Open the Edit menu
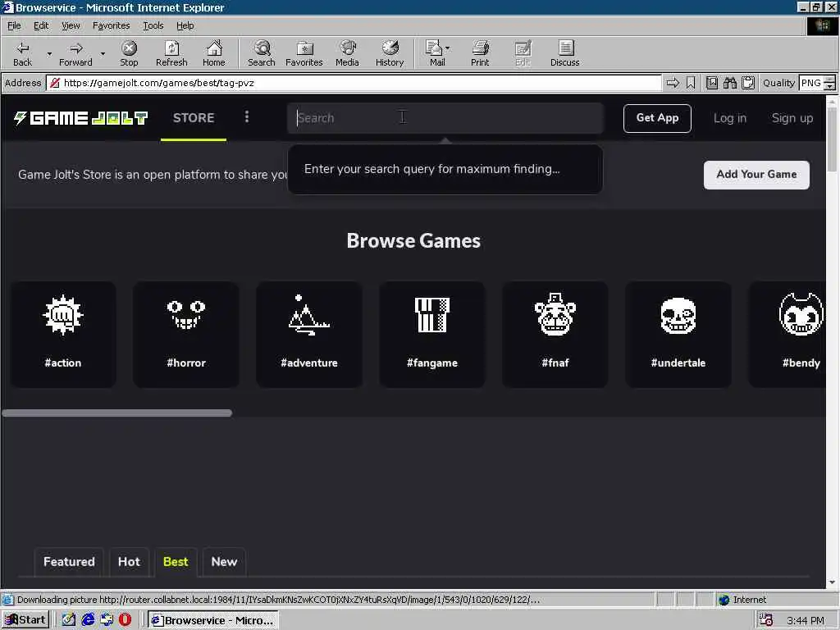The width and height of the screenshot is (840, 630). point(41,25)
